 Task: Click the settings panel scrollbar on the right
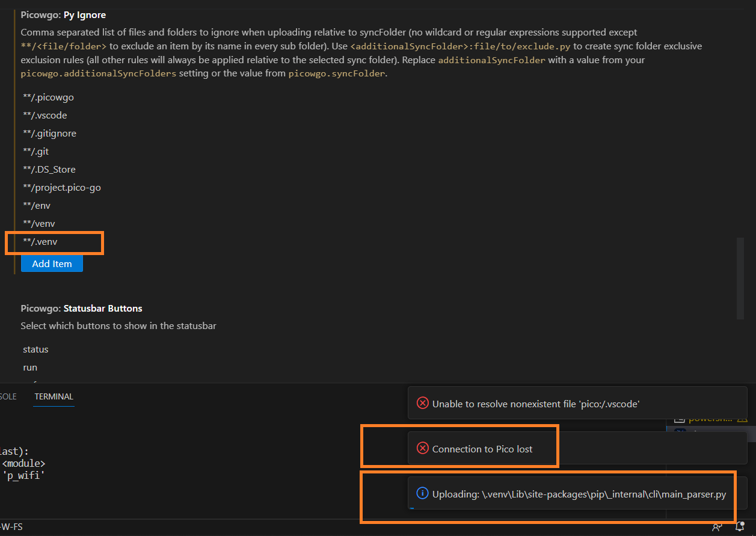pyautogui.click(x=740, y=278)
